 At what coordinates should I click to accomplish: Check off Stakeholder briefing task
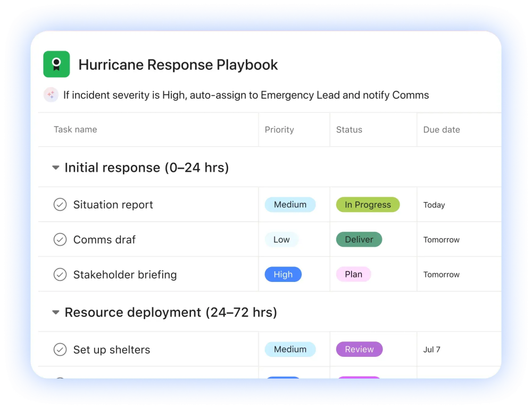point(60,275)
